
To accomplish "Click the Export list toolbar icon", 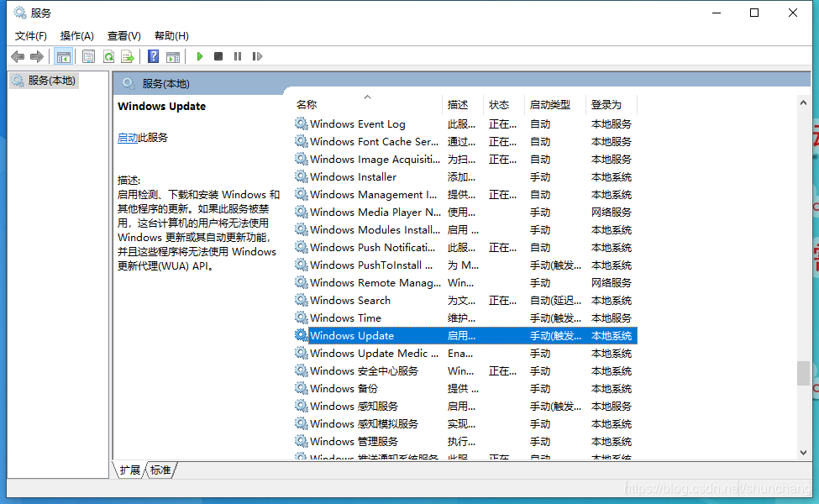I will coord(128,56).
